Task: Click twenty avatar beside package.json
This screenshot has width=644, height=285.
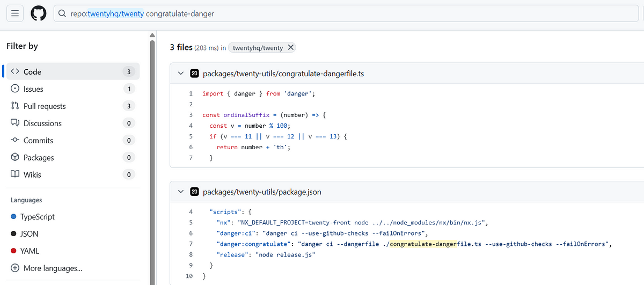Action: point(195,192)
